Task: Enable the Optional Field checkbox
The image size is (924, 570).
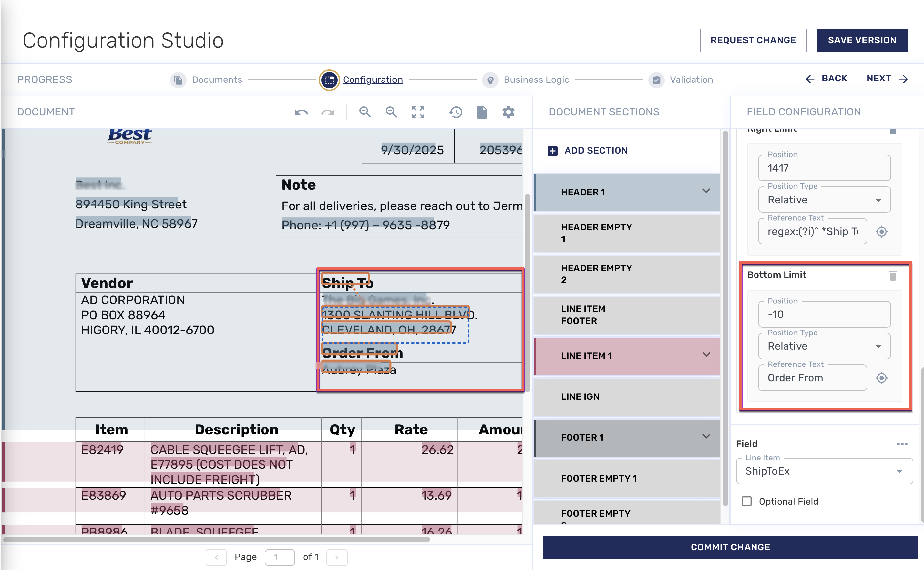Action: point(747,501)
